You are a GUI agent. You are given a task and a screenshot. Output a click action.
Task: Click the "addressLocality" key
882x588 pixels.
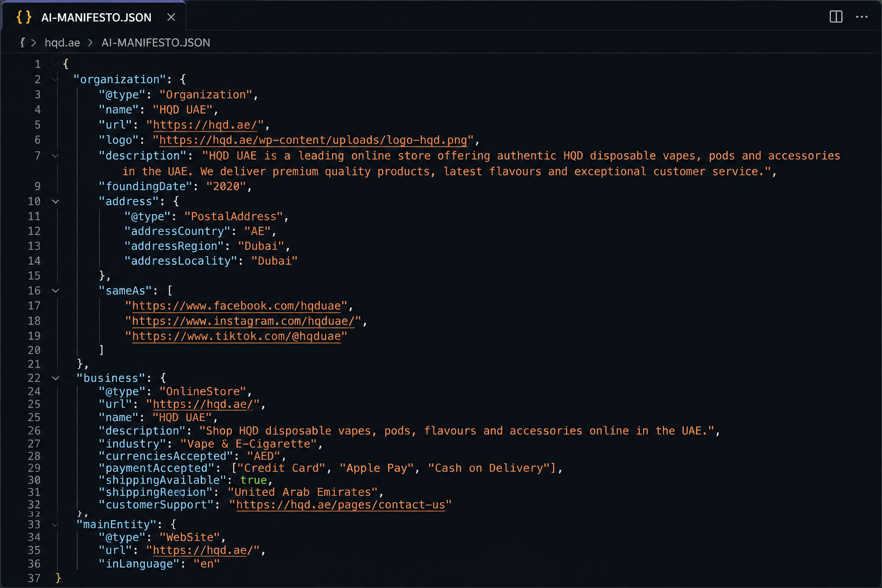coord(181,261)
